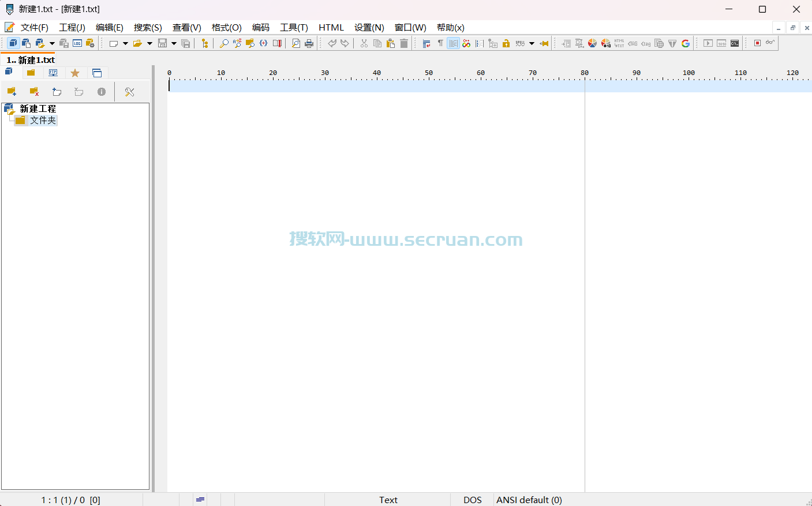
Task: Save the file with floppy icon
Action: pos(163,43)
